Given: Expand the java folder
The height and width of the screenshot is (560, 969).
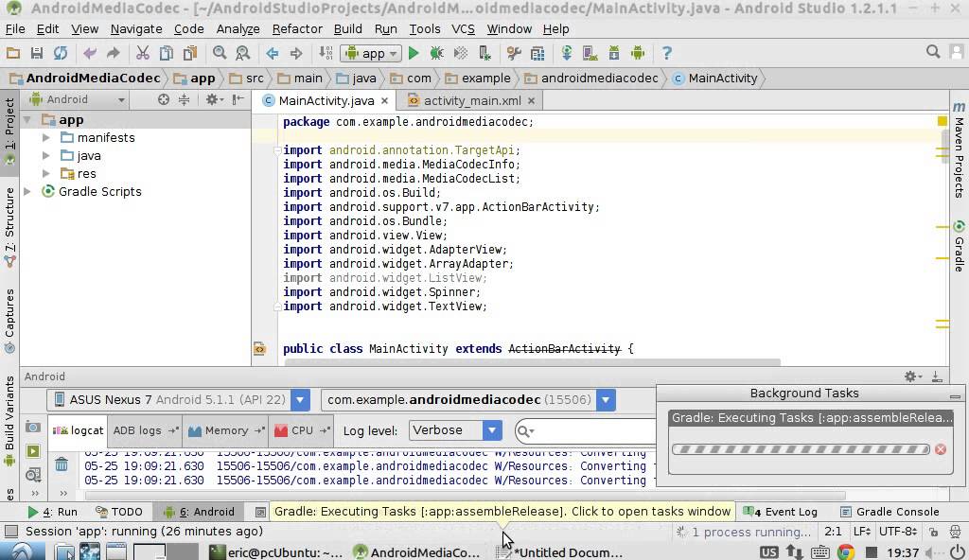Looking at the screenshot, I should click(46, 155).
